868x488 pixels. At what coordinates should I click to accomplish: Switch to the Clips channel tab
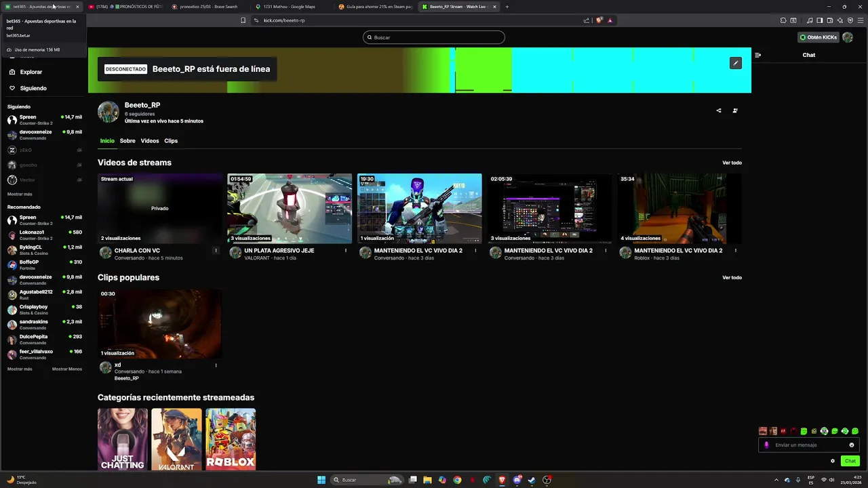(x=171, y=141)
